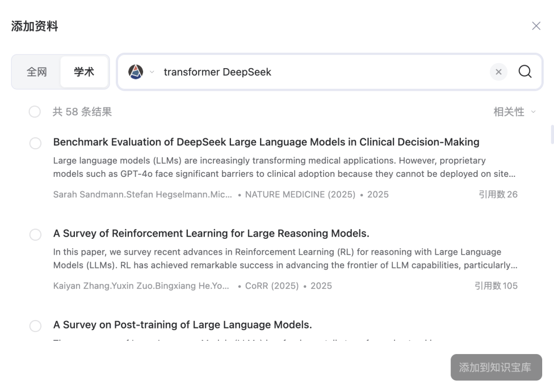
Task: Select the Benchmark Evaluation of DeepSeek paper
Action: point(35,143)
